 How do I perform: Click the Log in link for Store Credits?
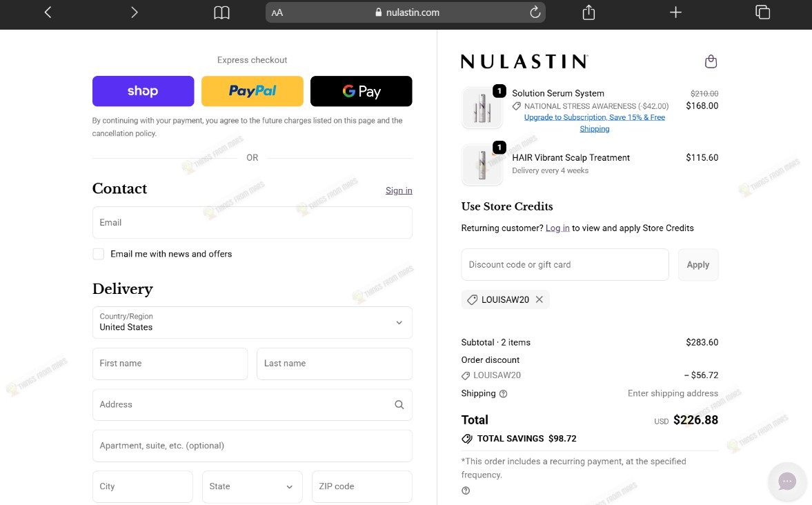(557, 228)
